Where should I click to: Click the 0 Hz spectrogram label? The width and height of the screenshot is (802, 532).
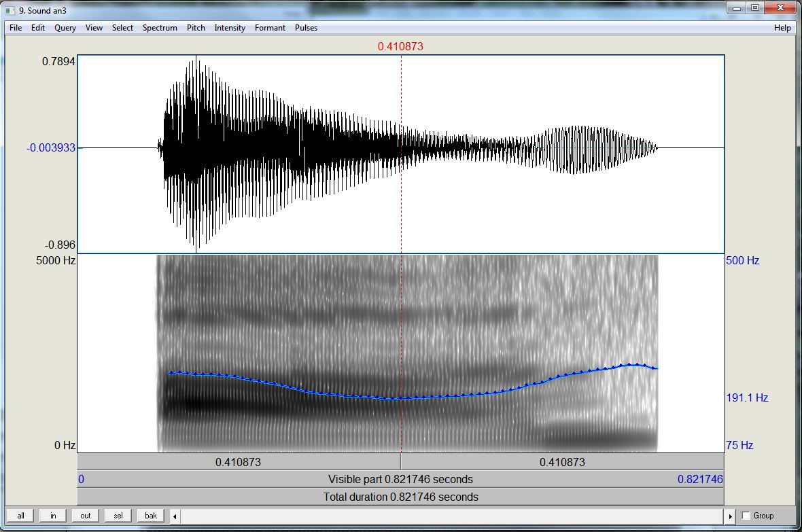(x=65, y=445)
